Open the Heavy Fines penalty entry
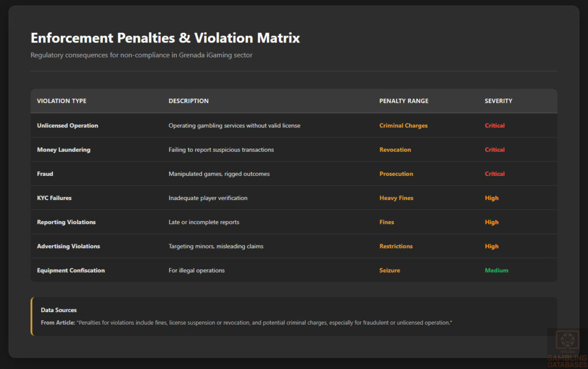The height and width of the screenshot is (369, 588). pyautogui.click(x=396, y=198)
